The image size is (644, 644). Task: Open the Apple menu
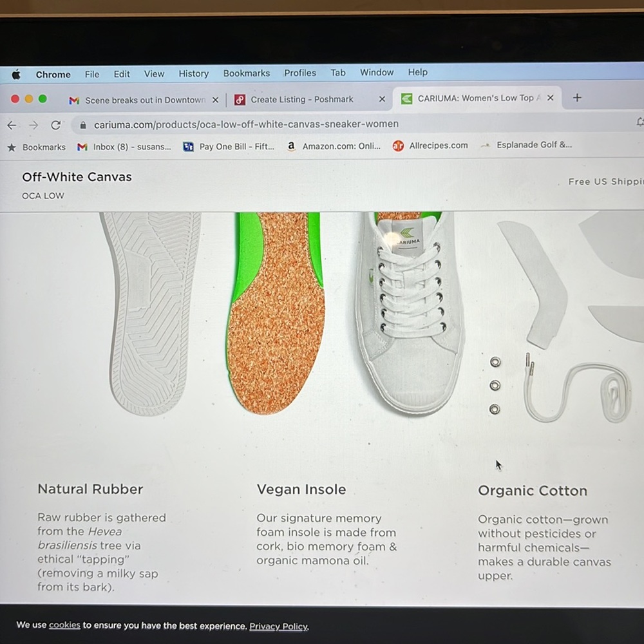coord(16,75)
